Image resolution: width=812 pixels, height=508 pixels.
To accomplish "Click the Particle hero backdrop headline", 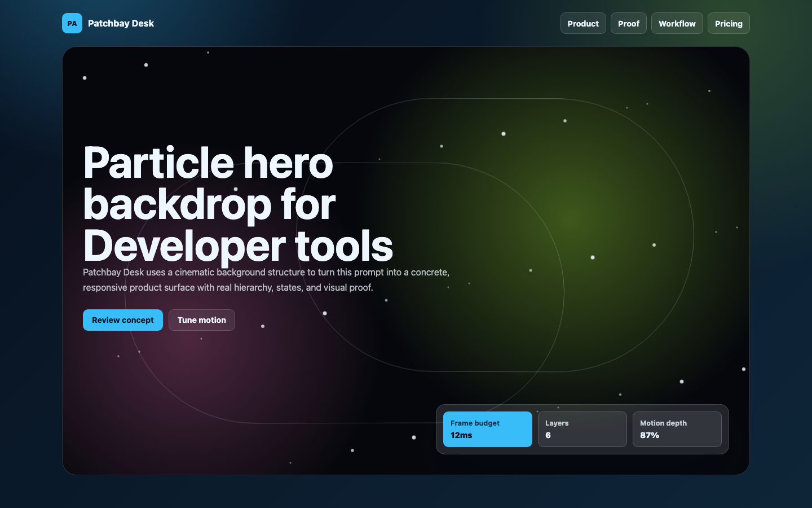I will (x=238, y=204).
